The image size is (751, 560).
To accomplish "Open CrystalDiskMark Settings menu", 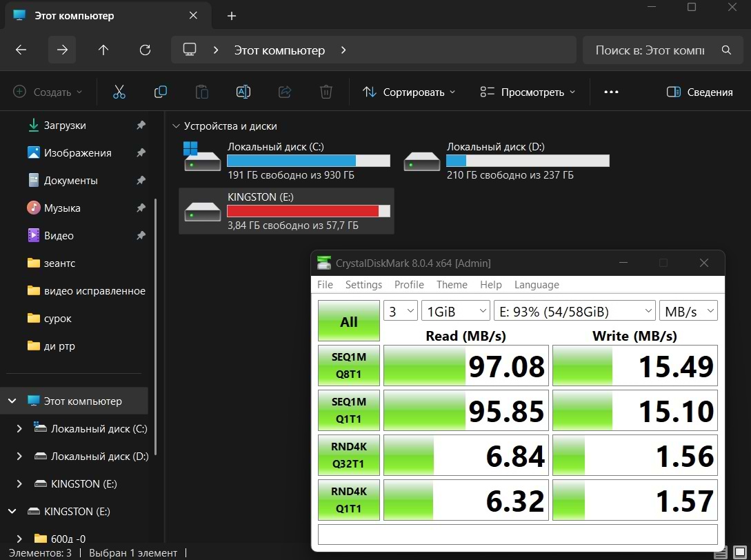I will coord(363,285).
